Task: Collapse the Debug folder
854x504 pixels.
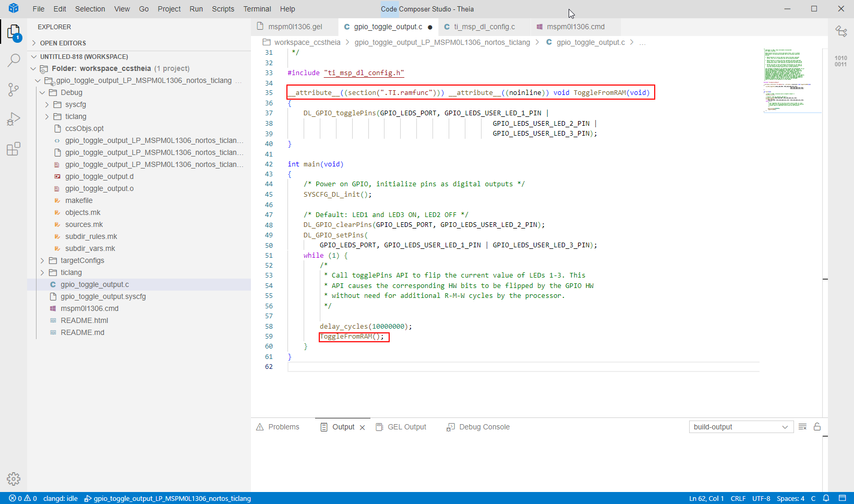Action: tap(71, 92)
